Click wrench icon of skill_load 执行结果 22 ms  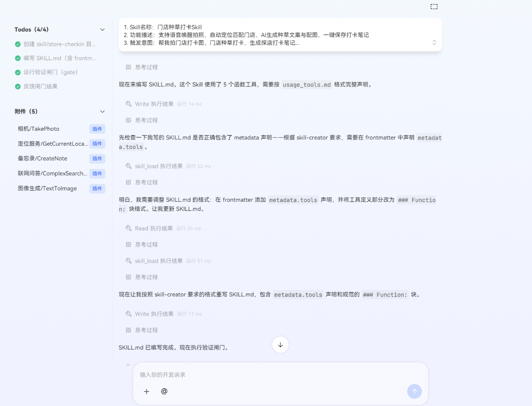click(x=128, y=166)
